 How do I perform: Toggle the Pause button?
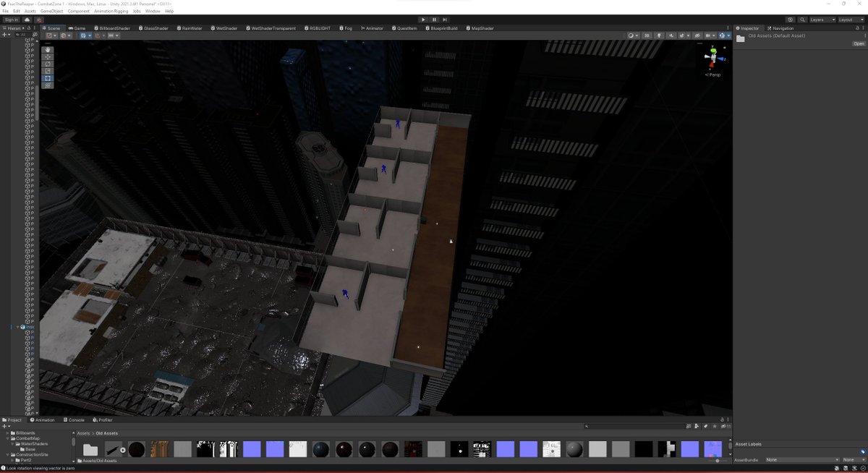[x=433, y=20]
